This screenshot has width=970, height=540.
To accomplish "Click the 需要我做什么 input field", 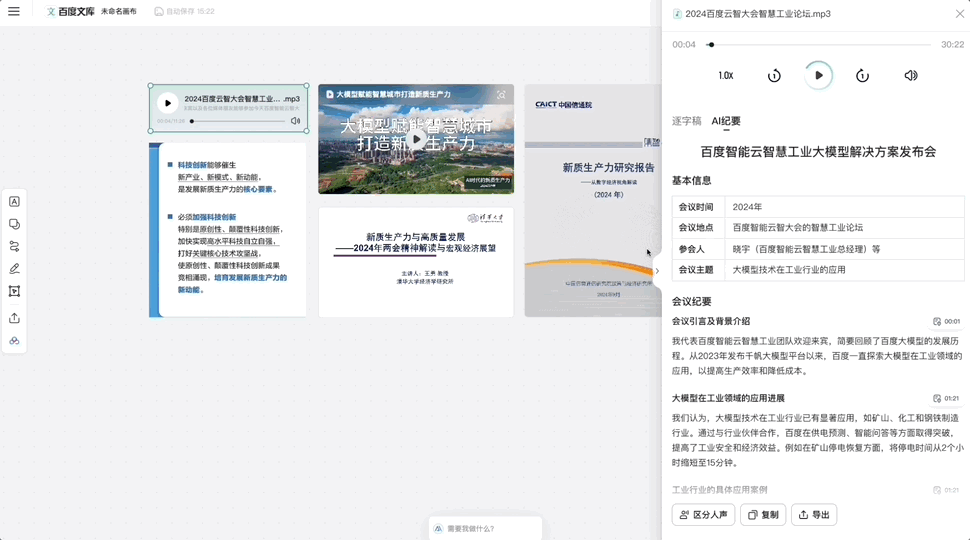I will (x=486, y=529).
